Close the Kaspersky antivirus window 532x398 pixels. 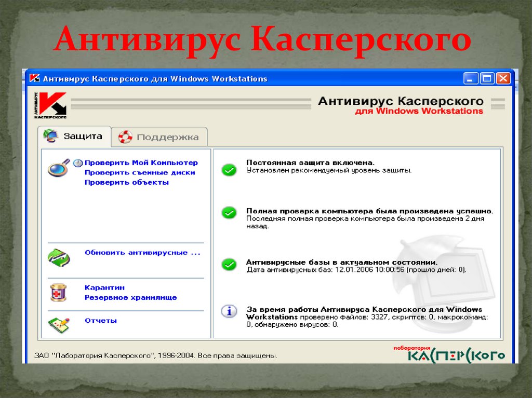click(503, 79)
